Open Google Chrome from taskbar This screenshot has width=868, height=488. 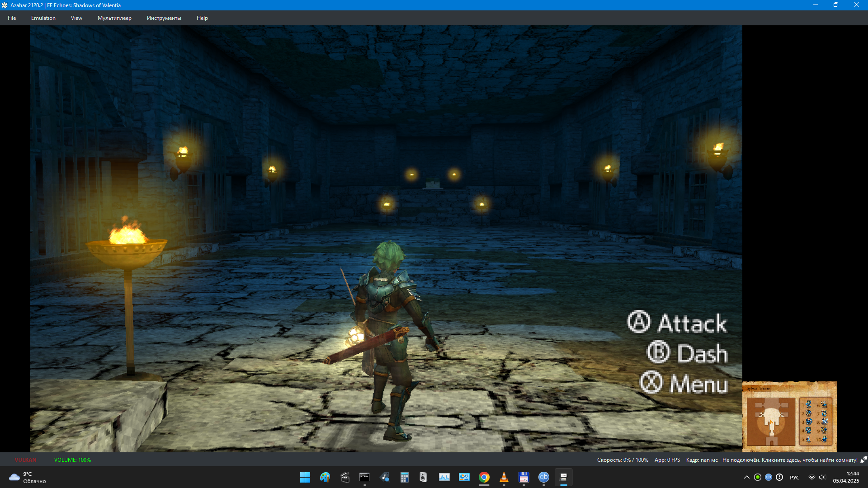484,477
